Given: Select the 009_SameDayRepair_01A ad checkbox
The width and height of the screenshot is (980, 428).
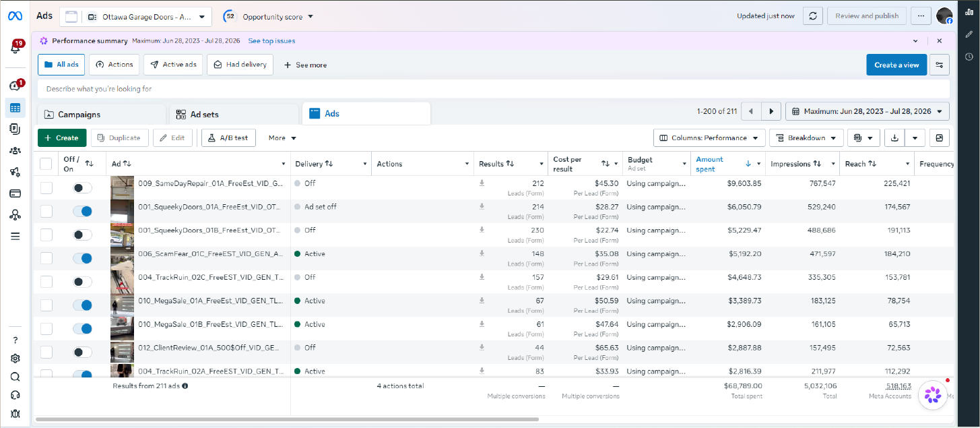Looking at the screenshot, I should point(46,188).
